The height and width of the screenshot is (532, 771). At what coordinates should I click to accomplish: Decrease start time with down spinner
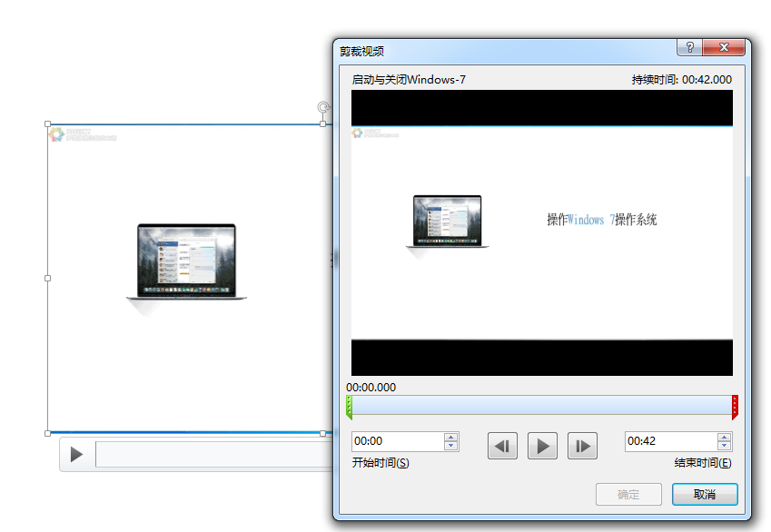pos(451,446)
